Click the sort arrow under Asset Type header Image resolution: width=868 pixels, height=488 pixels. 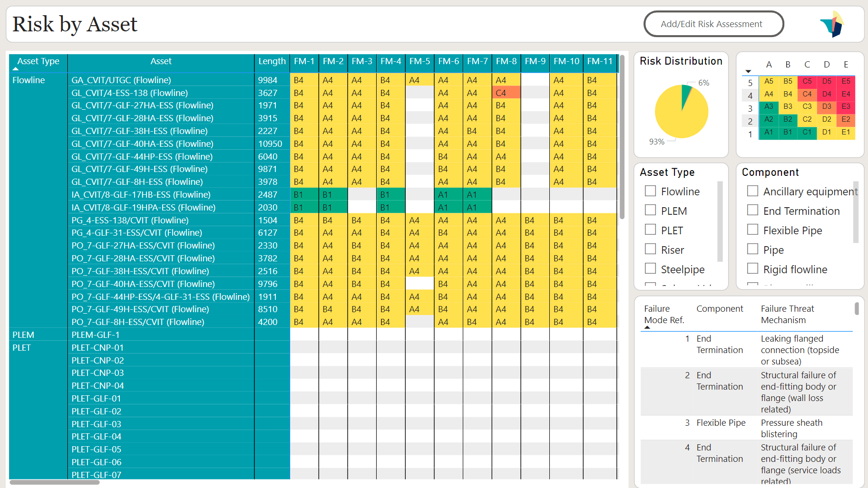16,69
